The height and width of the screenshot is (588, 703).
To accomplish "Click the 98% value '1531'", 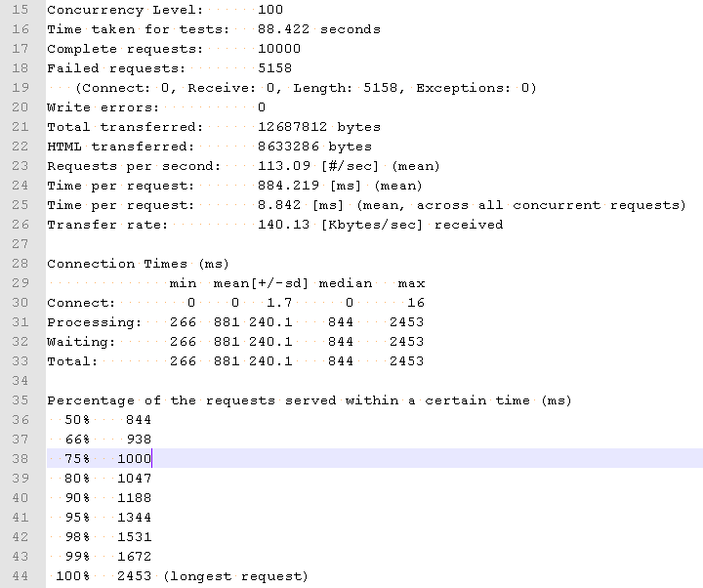I will click(x=134, y=537).
